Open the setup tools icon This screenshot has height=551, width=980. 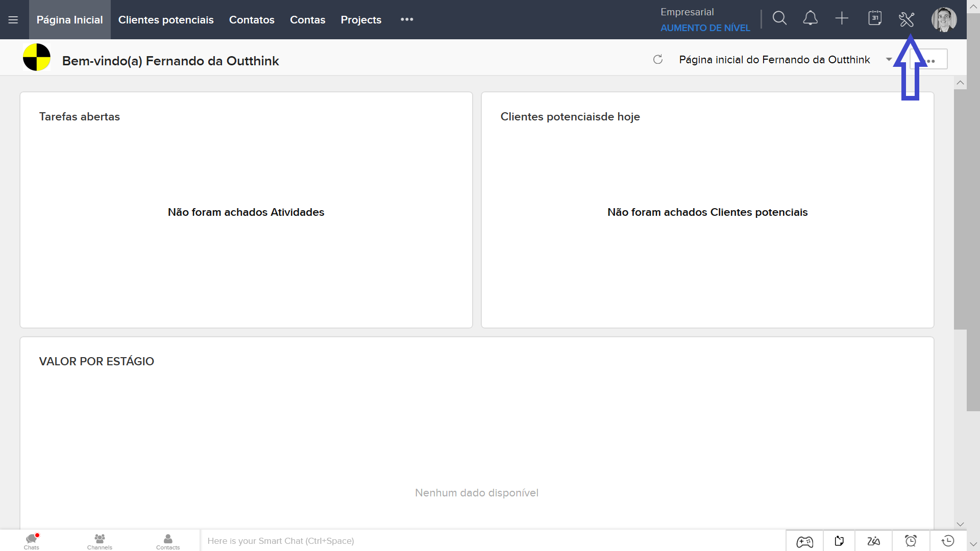pyautogui.click(x=906, y=19)
